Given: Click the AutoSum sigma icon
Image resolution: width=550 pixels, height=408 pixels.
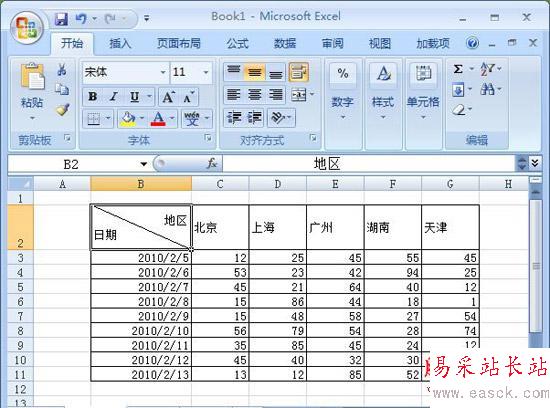Looking at the screenshot, I should (x=458, y=69).
